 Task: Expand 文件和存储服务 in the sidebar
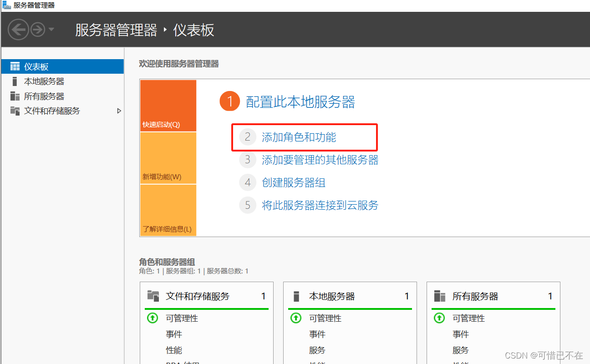(119, 111)
